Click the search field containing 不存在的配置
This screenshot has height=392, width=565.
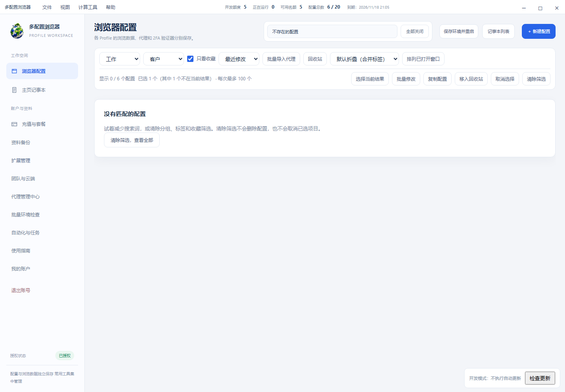click(x=332, y=31)
